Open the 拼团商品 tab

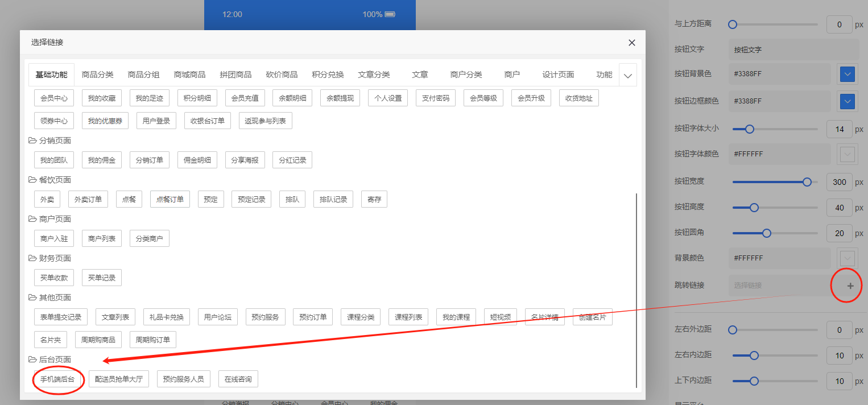[x=235, y=75]
